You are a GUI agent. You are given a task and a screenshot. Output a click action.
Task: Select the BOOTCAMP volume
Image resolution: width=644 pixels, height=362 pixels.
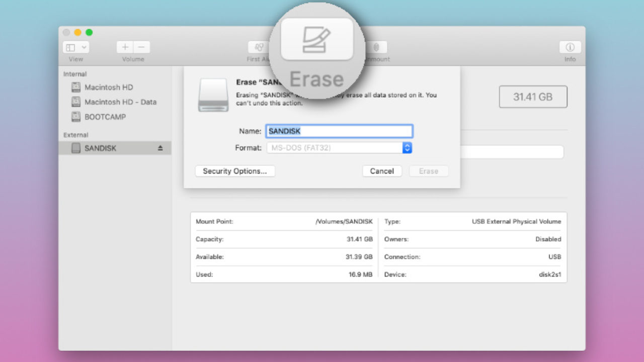(105, 117)
